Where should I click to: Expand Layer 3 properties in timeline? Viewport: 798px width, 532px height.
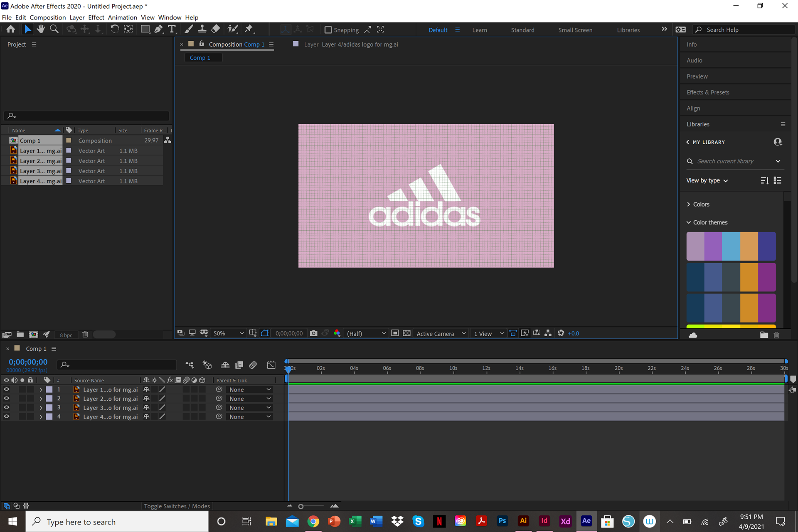(41, 408)
